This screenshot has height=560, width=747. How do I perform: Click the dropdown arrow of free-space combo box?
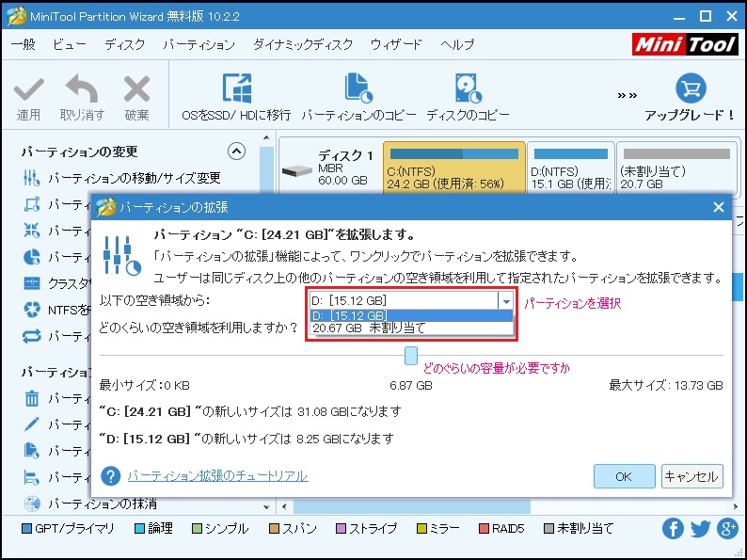(x=506, y=301)
